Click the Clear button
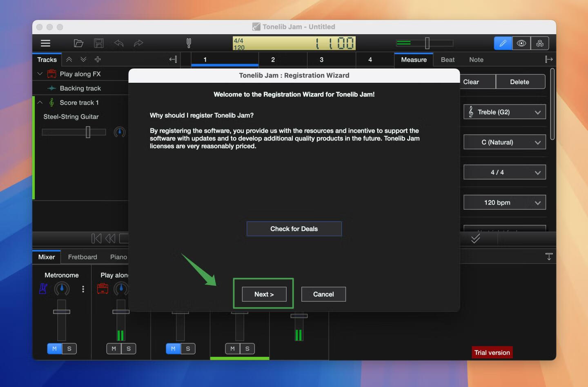 (x=478, y=82)
